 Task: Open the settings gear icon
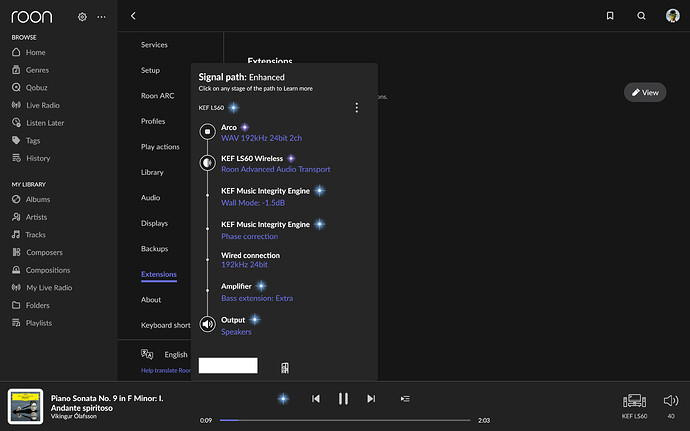(x=82, y=17)
